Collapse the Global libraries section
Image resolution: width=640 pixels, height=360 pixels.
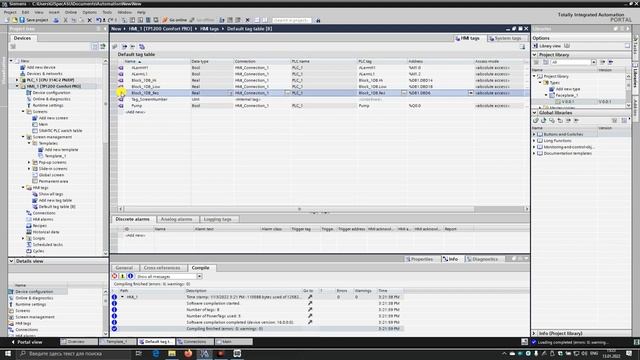tap(535, 113)
